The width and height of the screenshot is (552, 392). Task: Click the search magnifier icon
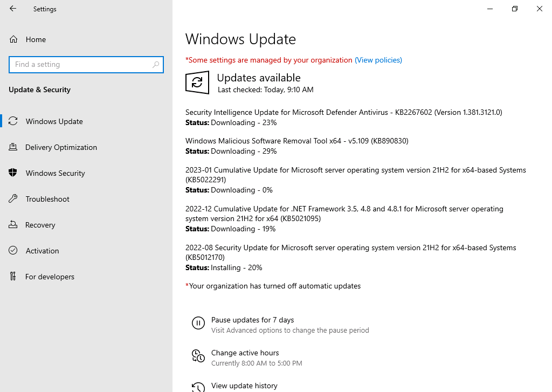pyautogui.click(x=156, y=65)
